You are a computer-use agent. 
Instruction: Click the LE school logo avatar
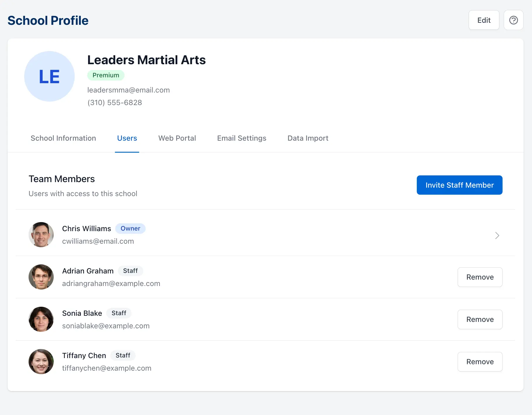[x=49, y=76]
